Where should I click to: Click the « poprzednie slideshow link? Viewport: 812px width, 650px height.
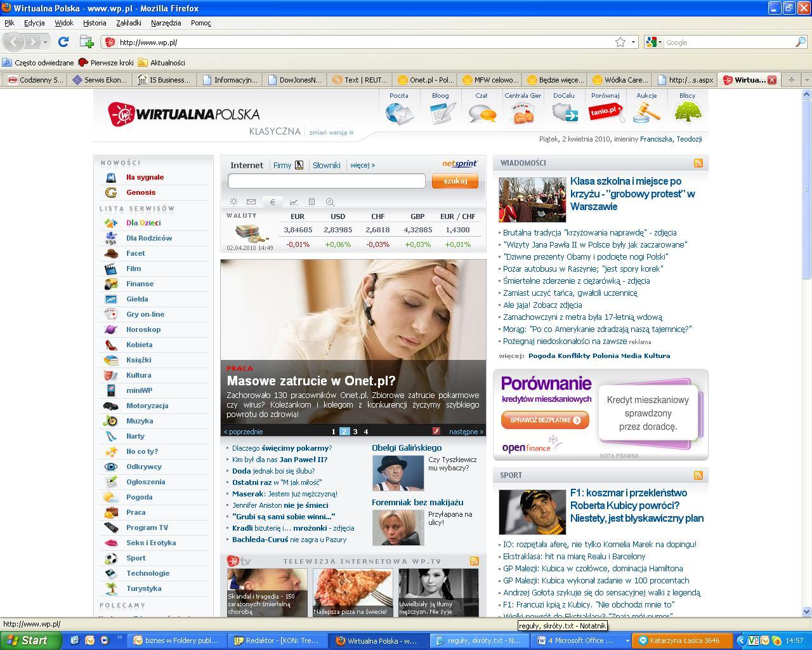(243, 432)
